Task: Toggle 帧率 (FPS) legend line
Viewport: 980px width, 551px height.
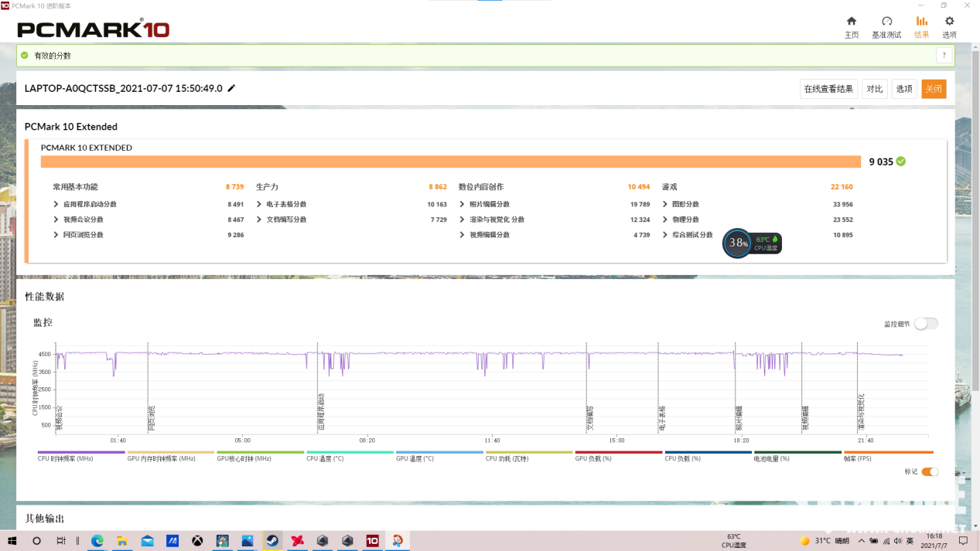Action: coord(889,456)
